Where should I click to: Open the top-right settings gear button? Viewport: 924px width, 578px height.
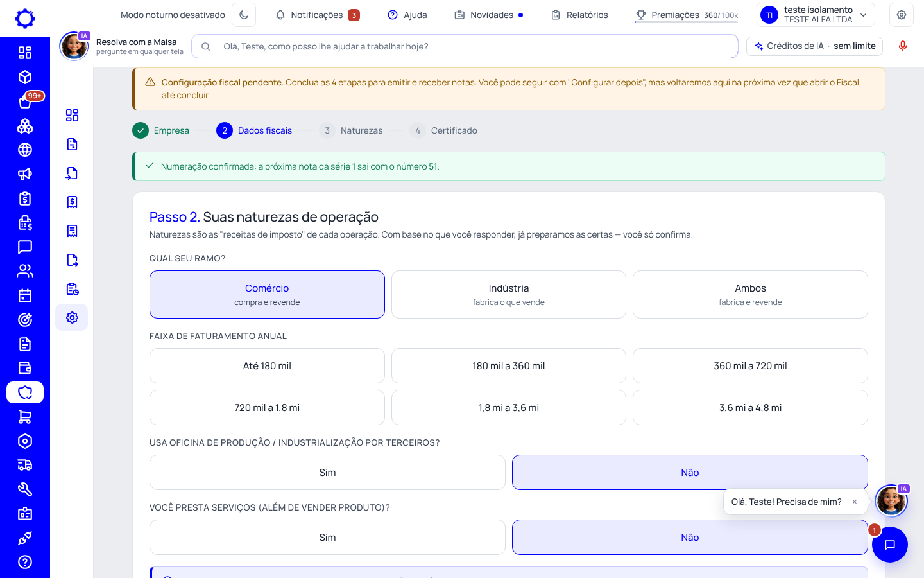902,15
